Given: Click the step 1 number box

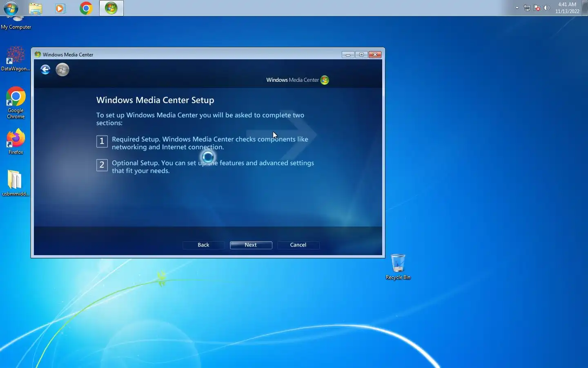Looking at the screenshot, I should click(x=102, y=141).
